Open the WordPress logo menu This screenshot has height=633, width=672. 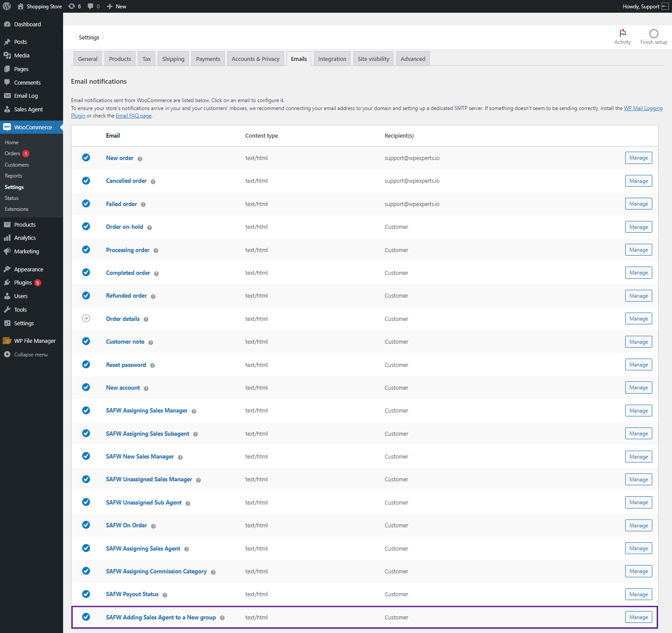(7, 6)
